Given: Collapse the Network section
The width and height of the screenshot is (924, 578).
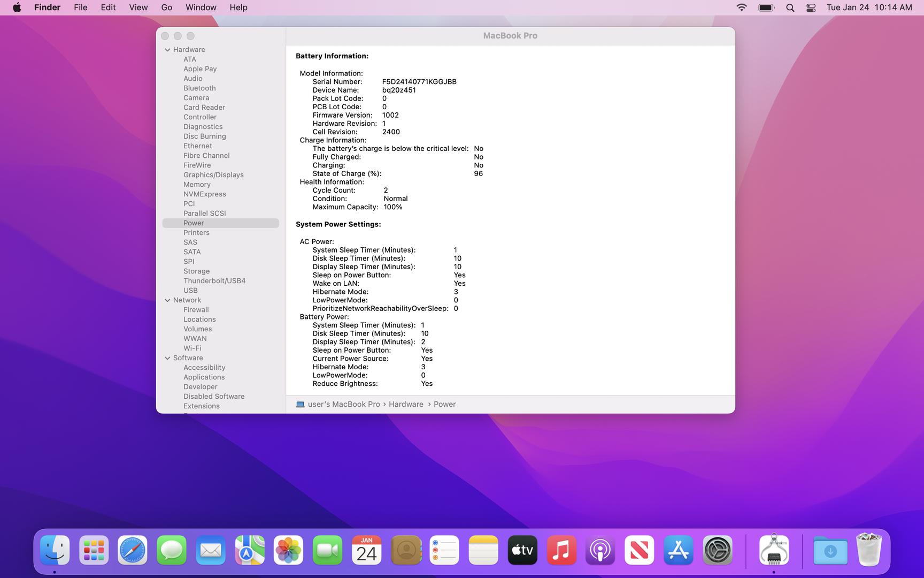Looking at the screenshot, I should coord(167,300).
